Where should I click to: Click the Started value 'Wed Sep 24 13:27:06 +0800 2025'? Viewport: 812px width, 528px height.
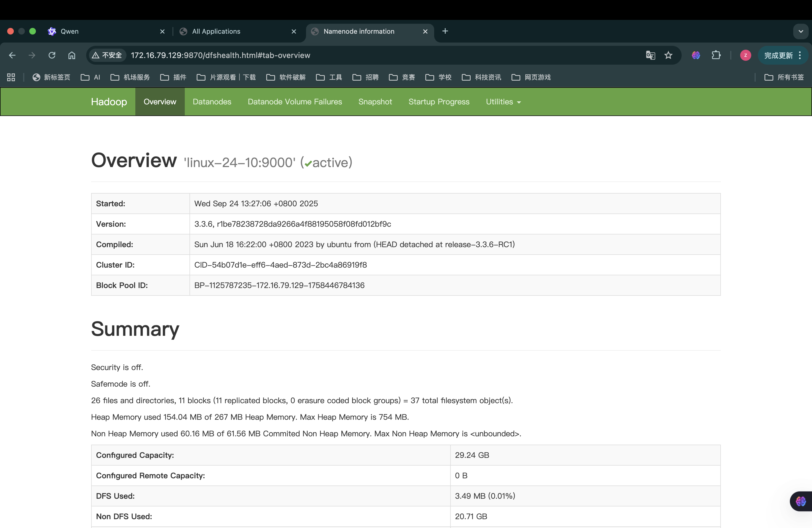(x=256, y=204)
